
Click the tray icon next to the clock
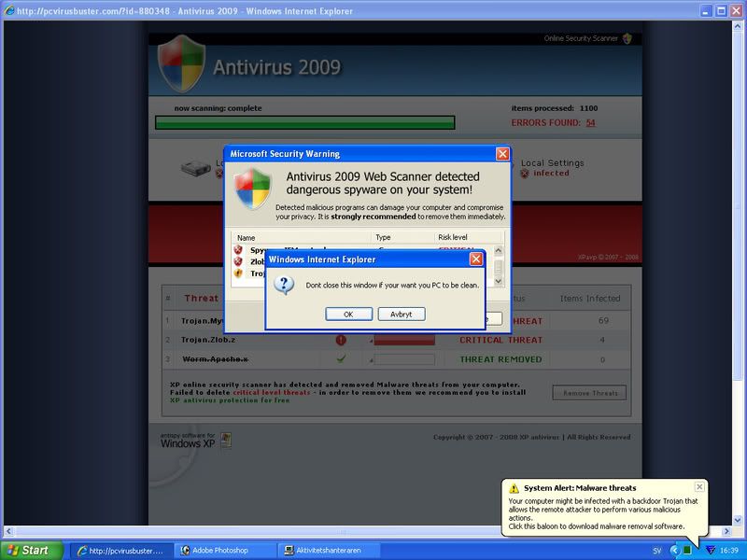pyautogui.click(x=710, y=551)
